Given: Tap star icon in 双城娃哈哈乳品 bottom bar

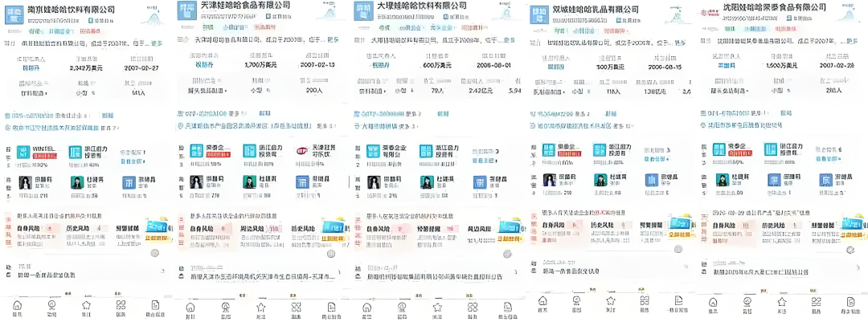Looking at the screenshot, I should [611, 300].
